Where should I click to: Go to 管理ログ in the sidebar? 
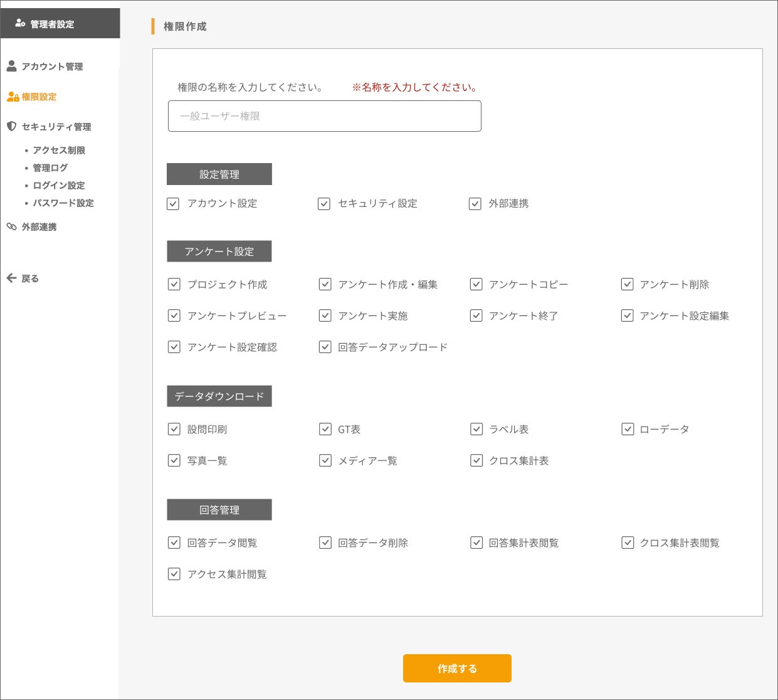coord(50,168)
